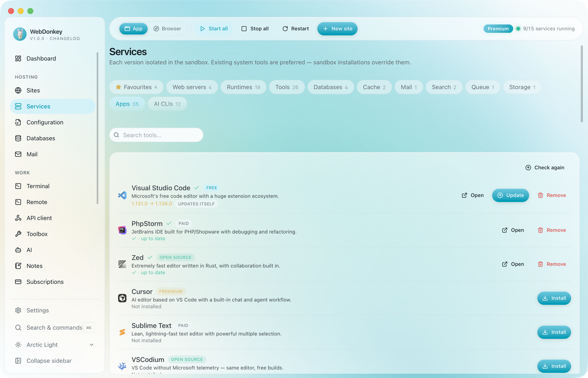Switch to App mode
This screenshot has height=378, width=588.
point(134,29)
